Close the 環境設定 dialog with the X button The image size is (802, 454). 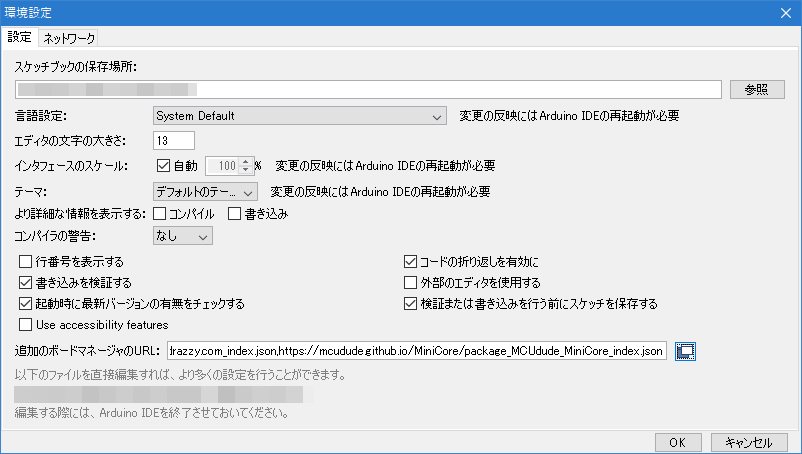(786, 13)
